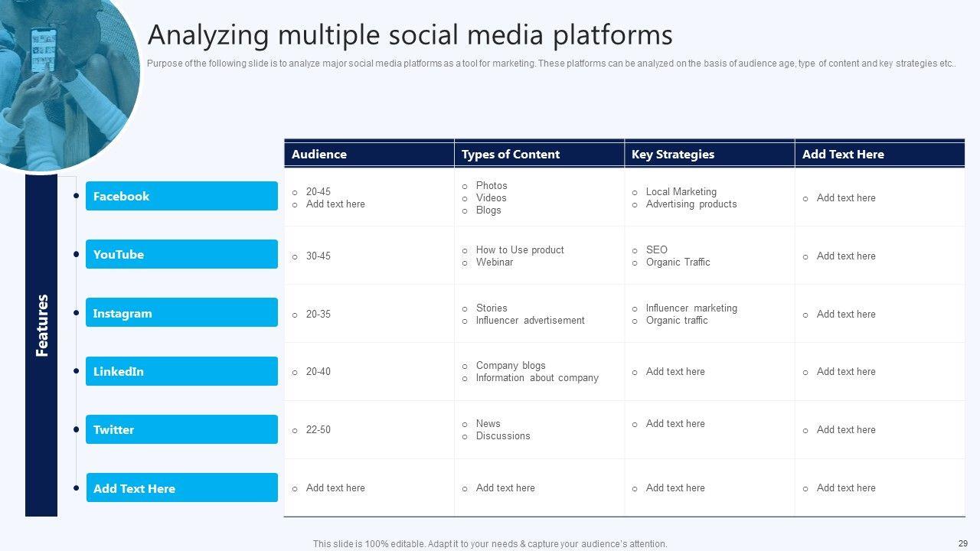Select 'Information about company' in the LinkedIn row
Viewport: 980px width, 551px height.
[x=537, y=378]
